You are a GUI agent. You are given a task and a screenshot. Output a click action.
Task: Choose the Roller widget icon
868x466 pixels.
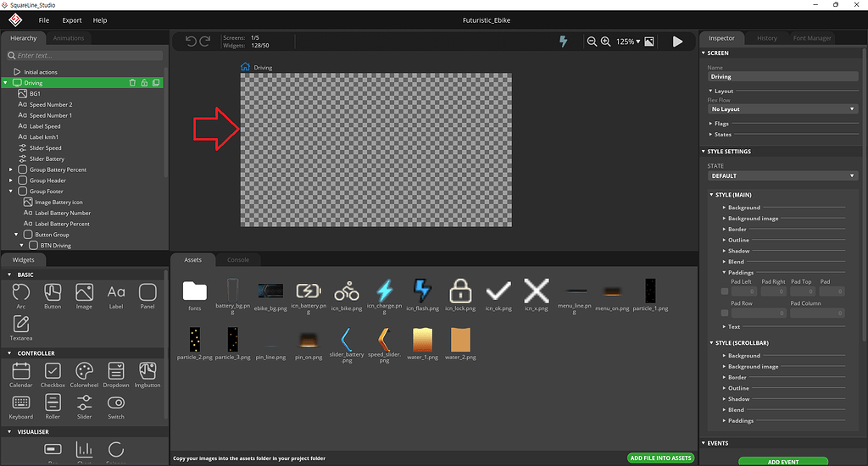53,406
